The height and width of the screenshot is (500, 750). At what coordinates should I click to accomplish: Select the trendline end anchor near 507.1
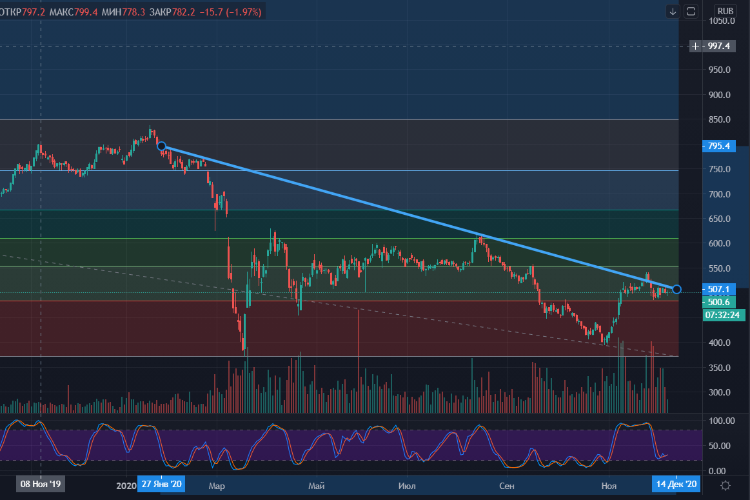tap(676, 289)
